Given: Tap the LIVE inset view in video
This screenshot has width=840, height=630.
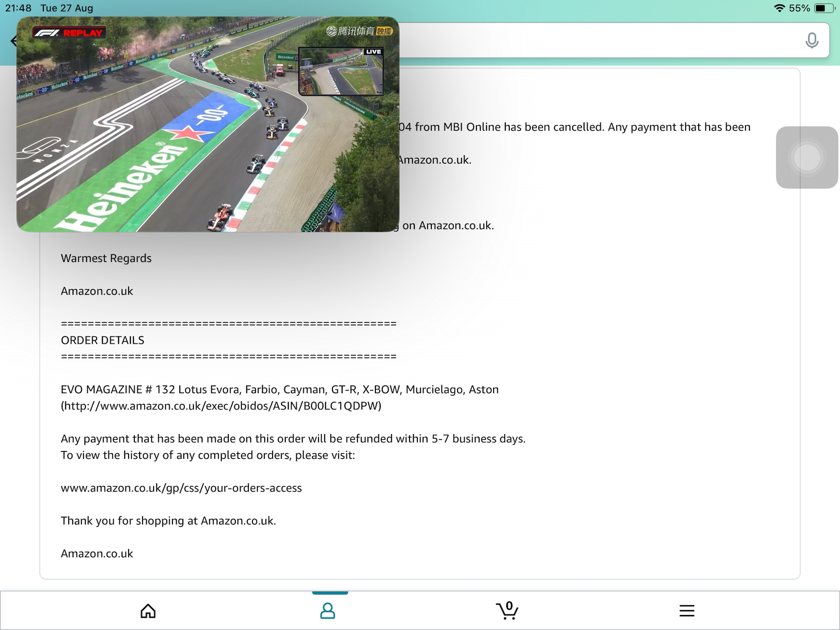Looking at the screenshot, I should click(x=341, y=71).
